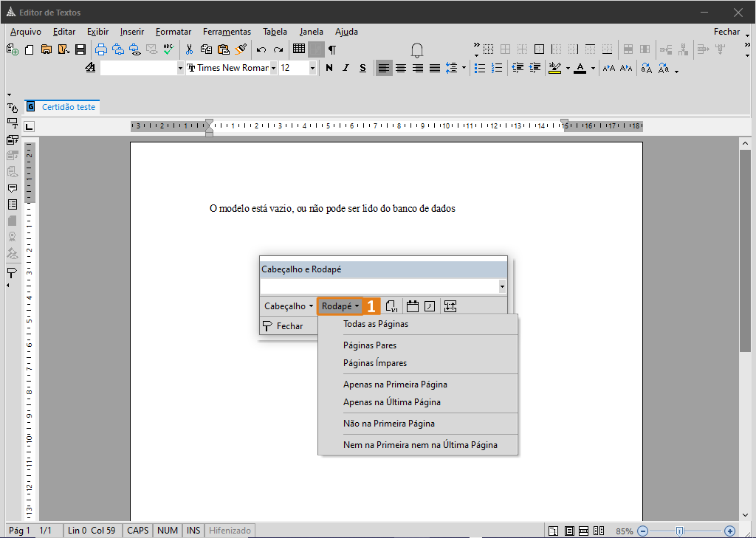756x538 pixels.
Task: Switch to two-column page view in status bar
Action: click(x=599, y=531)
